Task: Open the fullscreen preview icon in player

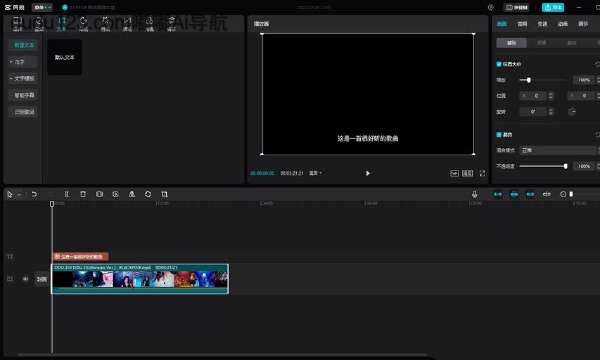Action: (483, 173)
